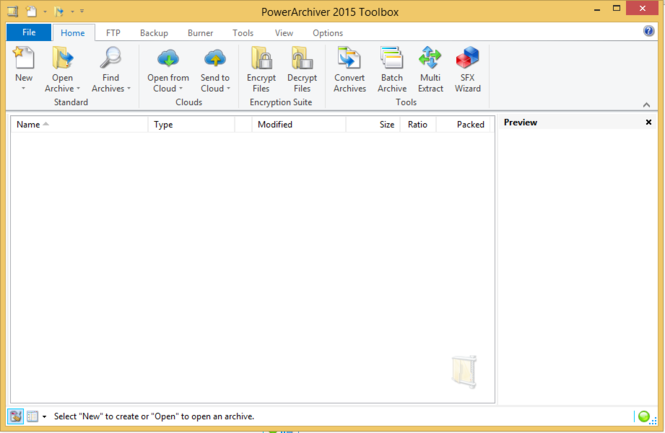Open the New dropdown arrow
This screenshot has width=665, height=433.
[24, 88]
